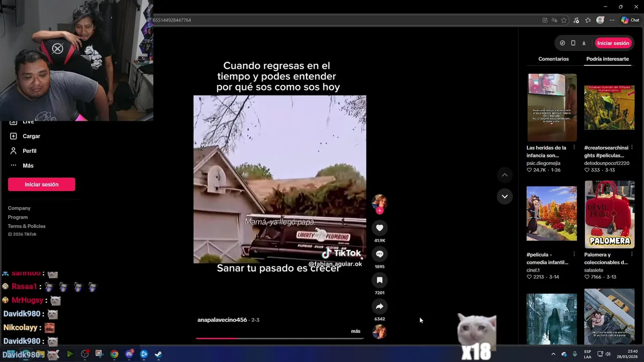Expand description with the 'más' link
Image resolution: width=644 pixels, height=362 pixels.
[356, 331]
